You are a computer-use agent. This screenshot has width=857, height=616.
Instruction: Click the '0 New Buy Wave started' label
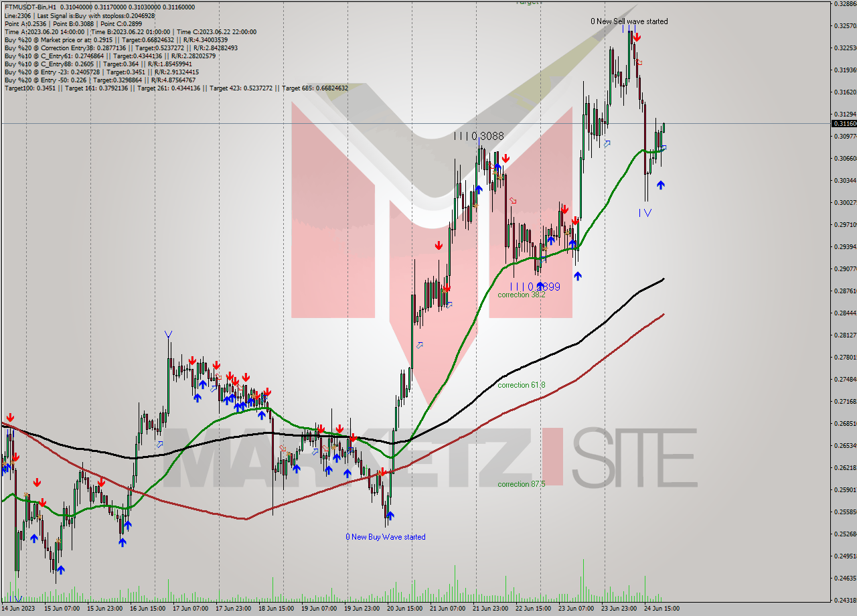pyautogui.click(x=385, y=537)
